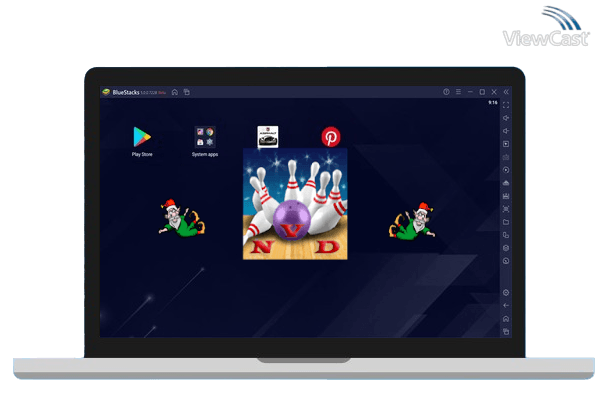Launch the Asphalt racing game icon
Viewport: 602px width, 414px height.
(x=268, y=136)
